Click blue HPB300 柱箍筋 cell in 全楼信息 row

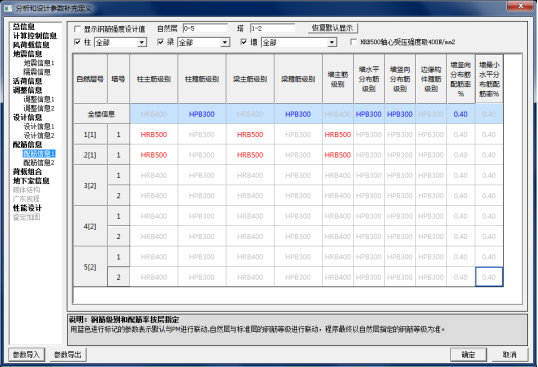pos(202,114)
